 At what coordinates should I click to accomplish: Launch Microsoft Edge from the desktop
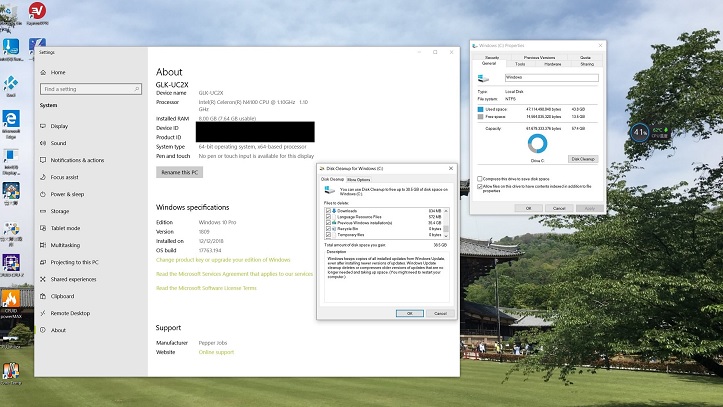coord(11,124)
